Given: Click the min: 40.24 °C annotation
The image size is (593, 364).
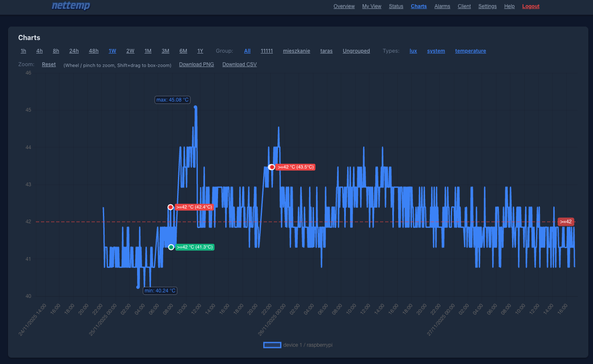Looking at the screenshot, I should click(x=160, y=290).
